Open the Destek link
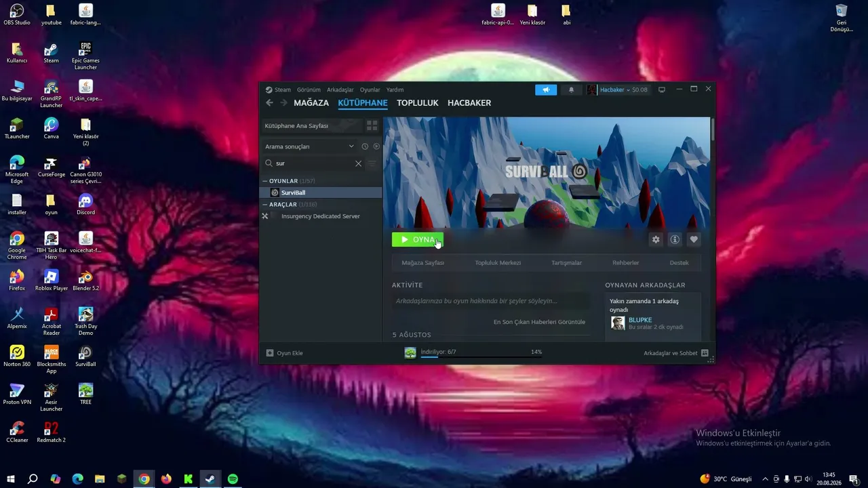Screen dimensions: 868x488 679,263
